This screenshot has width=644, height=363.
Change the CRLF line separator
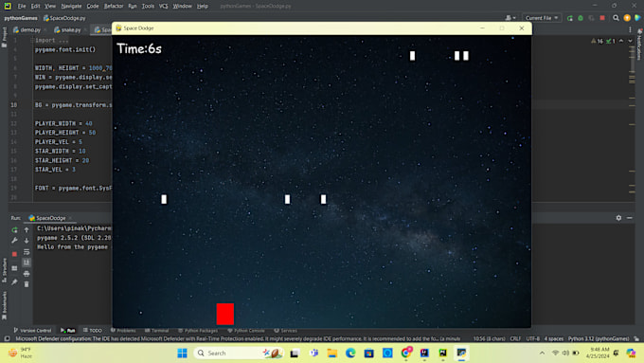coord(515,338)
